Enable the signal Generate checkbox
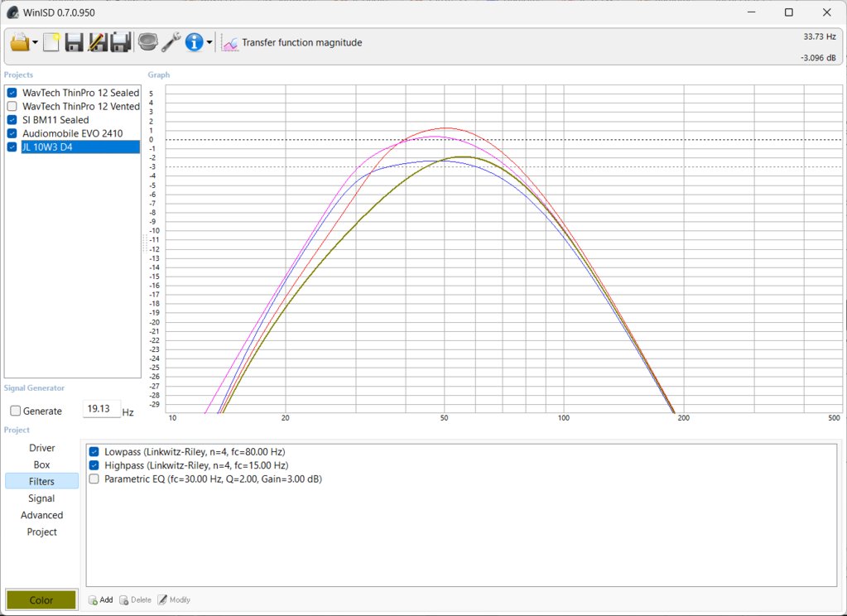Screen dimensions: 847x616 (x=16, y=411)
